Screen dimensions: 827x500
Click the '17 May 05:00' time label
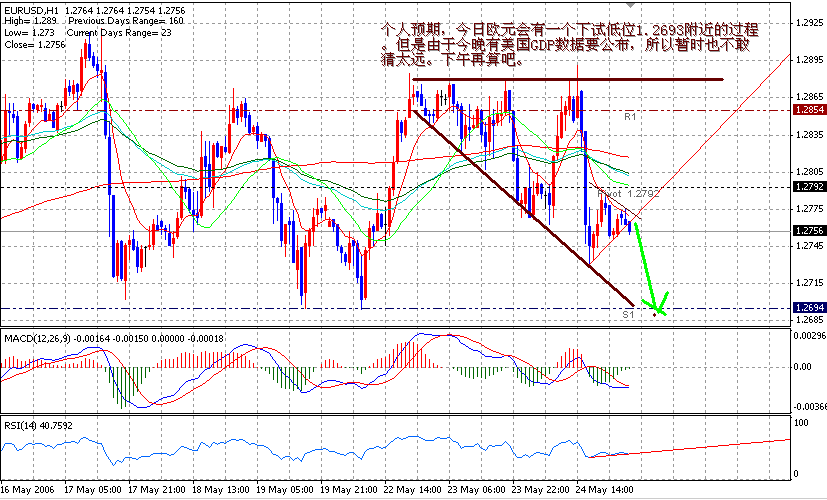(x=93, y=489)
